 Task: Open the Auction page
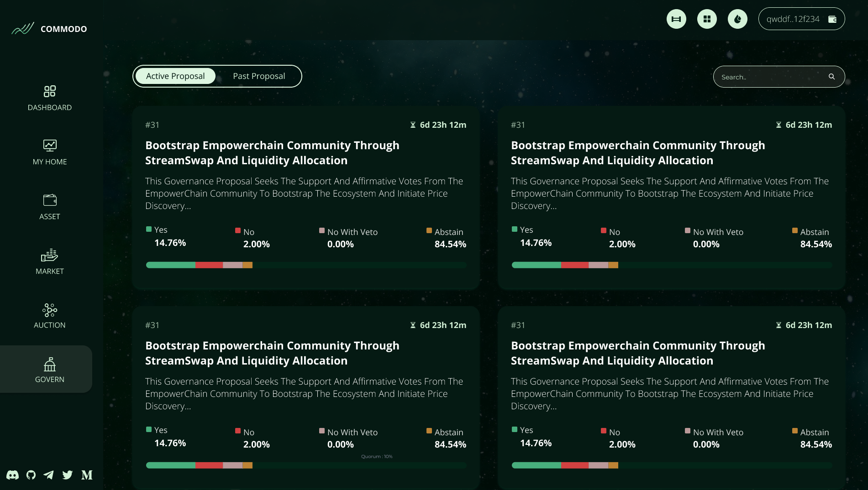pos(50,316)
